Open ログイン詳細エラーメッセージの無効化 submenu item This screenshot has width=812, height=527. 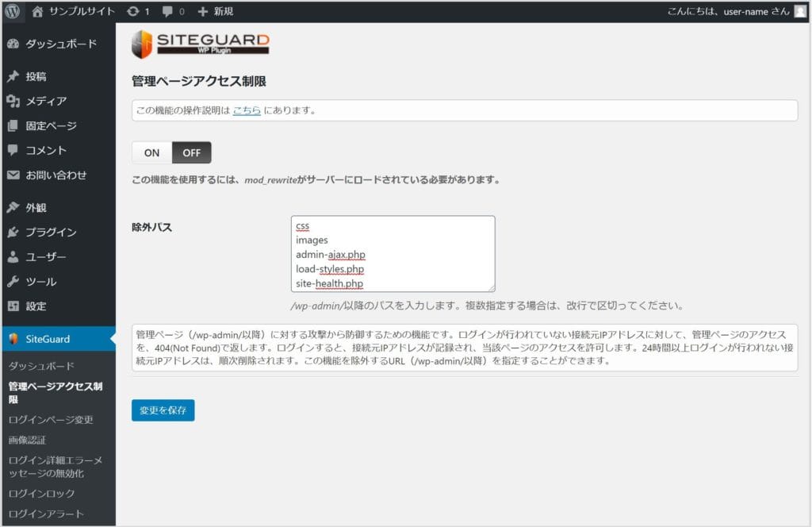(x=56, y=467)
